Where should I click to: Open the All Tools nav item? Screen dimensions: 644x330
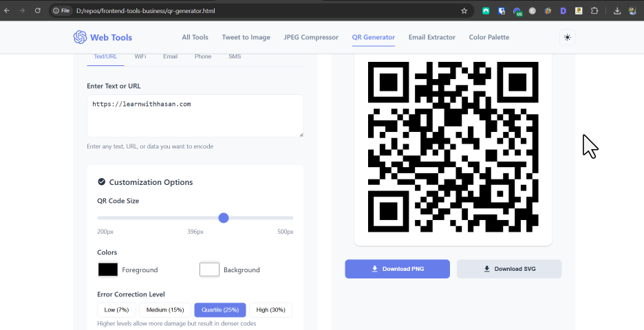tap(195, 37)
